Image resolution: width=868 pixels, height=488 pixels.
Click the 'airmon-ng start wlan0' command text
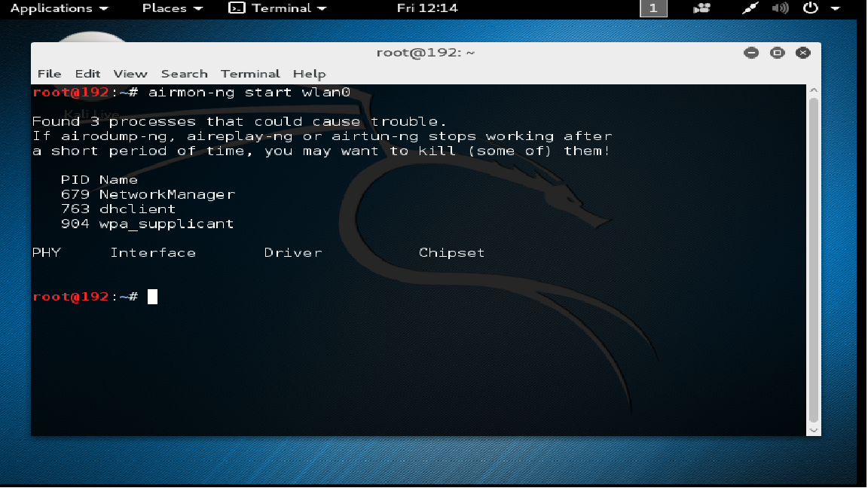(x=249, y=93)
